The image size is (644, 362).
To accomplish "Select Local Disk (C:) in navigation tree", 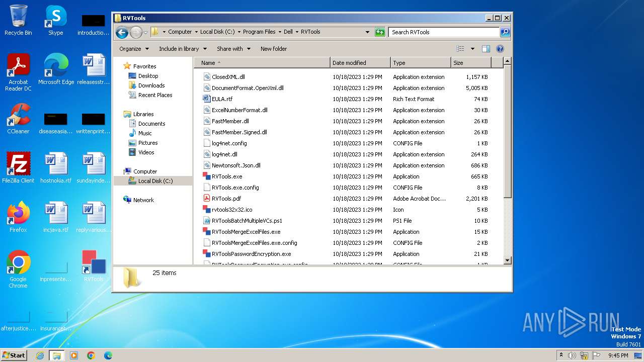I will [155, 181].
